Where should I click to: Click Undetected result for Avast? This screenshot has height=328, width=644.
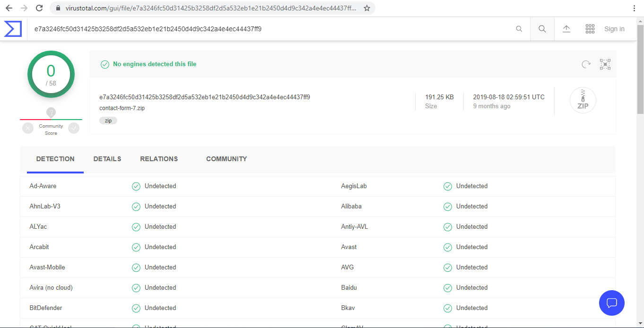click(x=472, y=247)
